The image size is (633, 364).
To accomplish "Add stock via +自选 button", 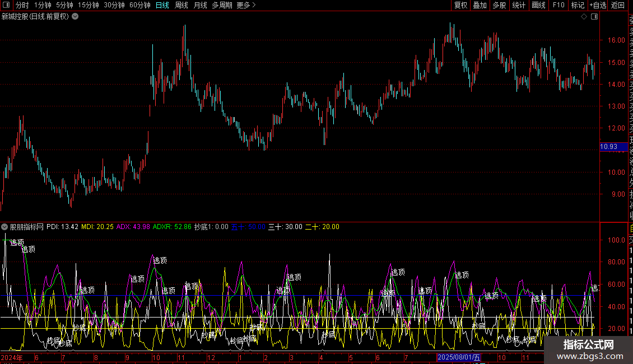I will (x=598, y=5).
